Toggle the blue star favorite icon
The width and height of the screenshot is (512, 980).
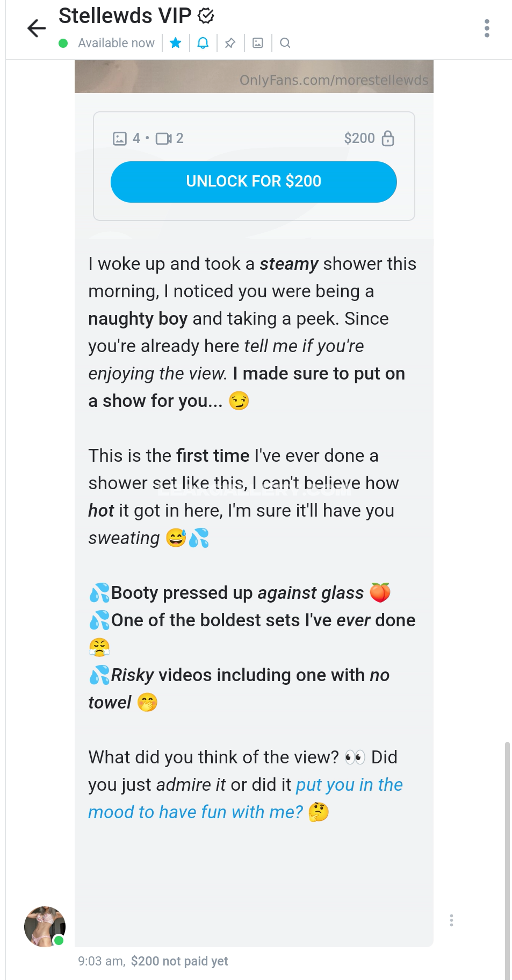coord(176,43)
